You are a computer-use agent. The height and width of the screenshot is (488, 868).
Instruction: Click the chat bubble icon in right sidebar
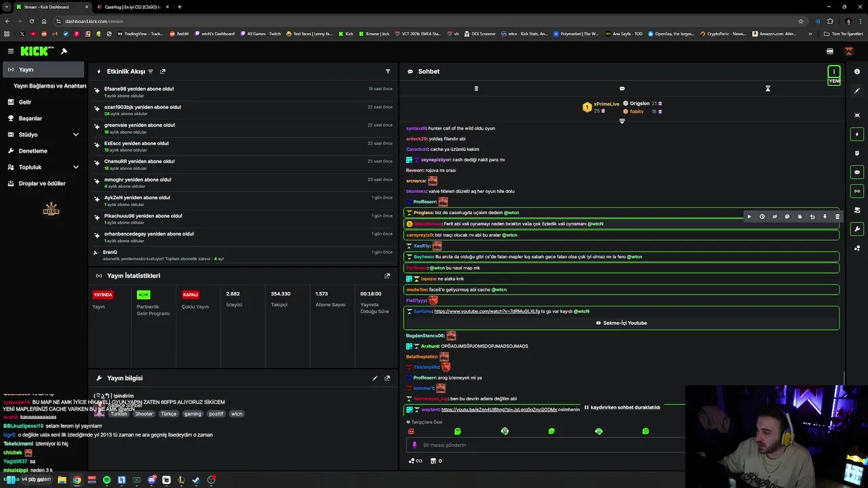[857, 172]
